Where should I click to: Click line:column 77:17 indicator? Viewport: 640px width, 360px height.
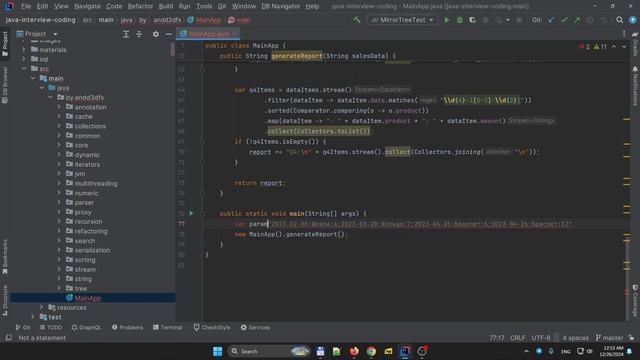click(x=497, y=338)
